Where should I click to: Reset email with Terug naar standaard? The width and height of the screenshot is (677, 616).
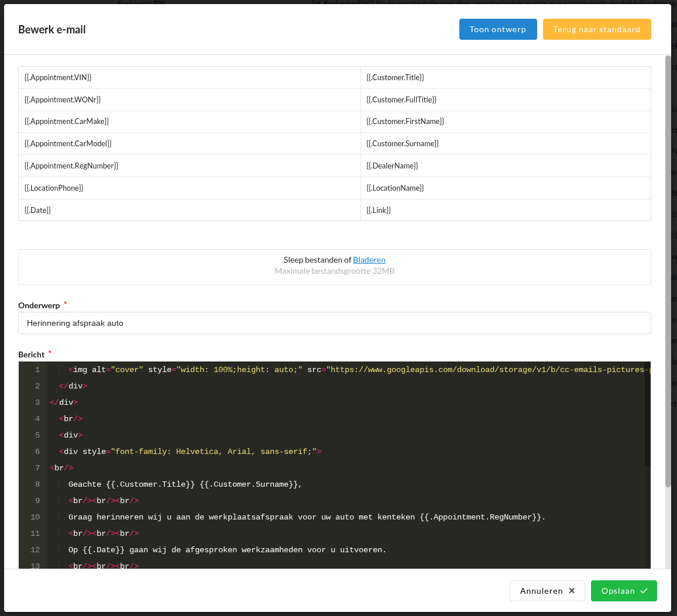(x=596, y=29)
